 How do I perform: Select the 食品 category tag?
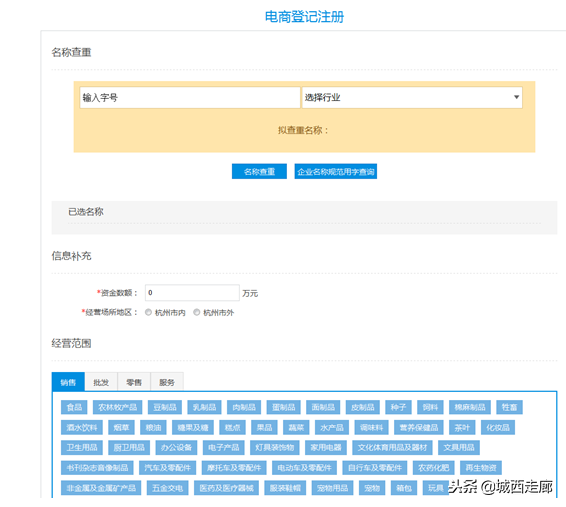click(x=74, y=407)
